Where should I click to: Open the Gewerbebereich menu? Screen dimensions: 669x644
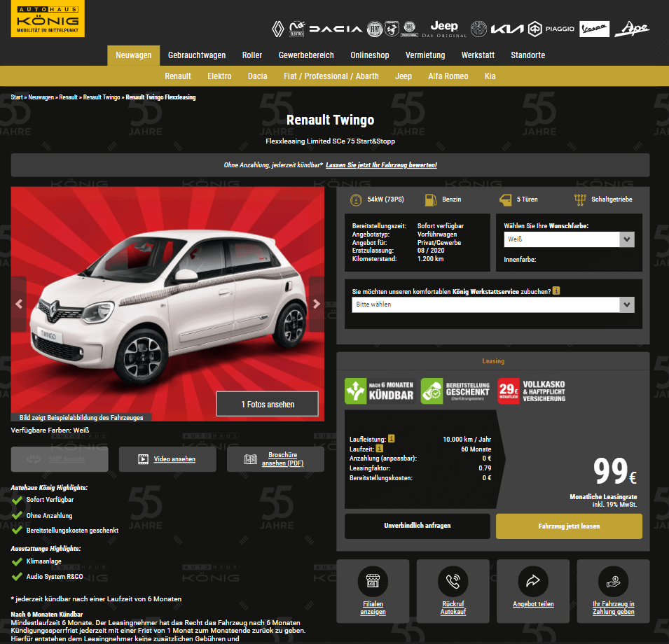pyautogui.click(x=306, y=55)
